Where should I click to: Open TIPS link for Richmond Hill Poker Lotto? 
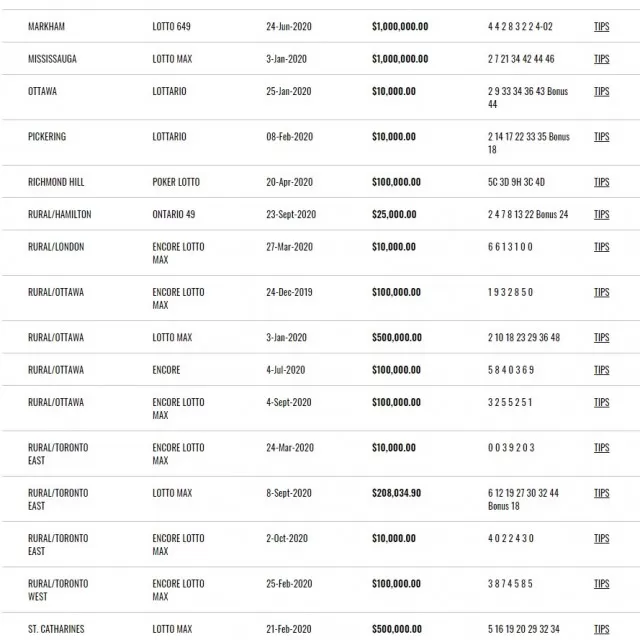click(601, 182)
